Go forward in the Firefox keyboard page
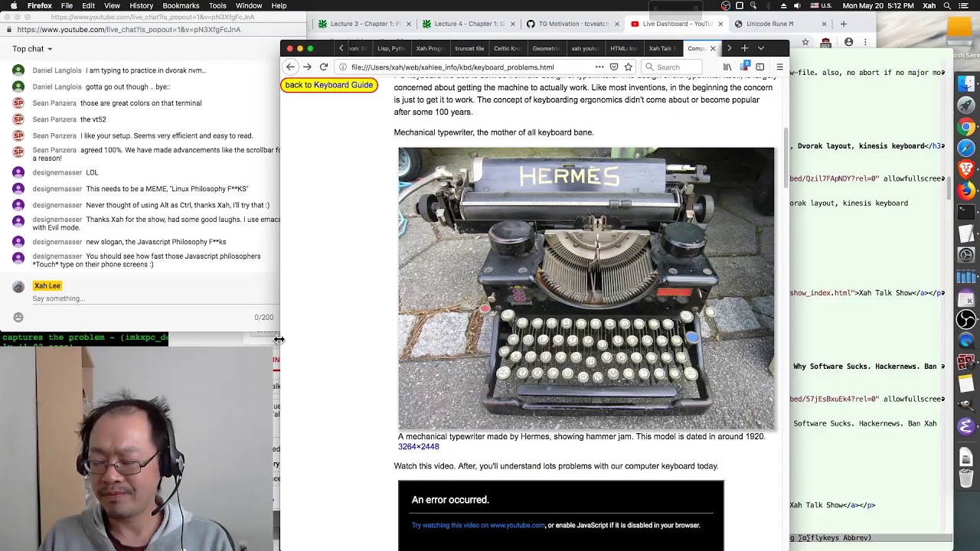 point(307,67)
